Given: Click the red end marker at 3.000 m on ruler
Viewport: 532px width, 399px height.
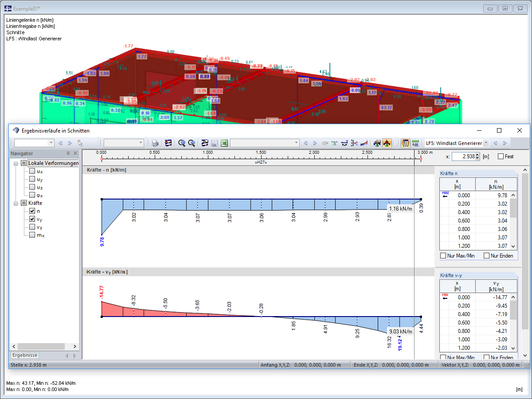Looking at the screenshot, I should pos(421,159).
